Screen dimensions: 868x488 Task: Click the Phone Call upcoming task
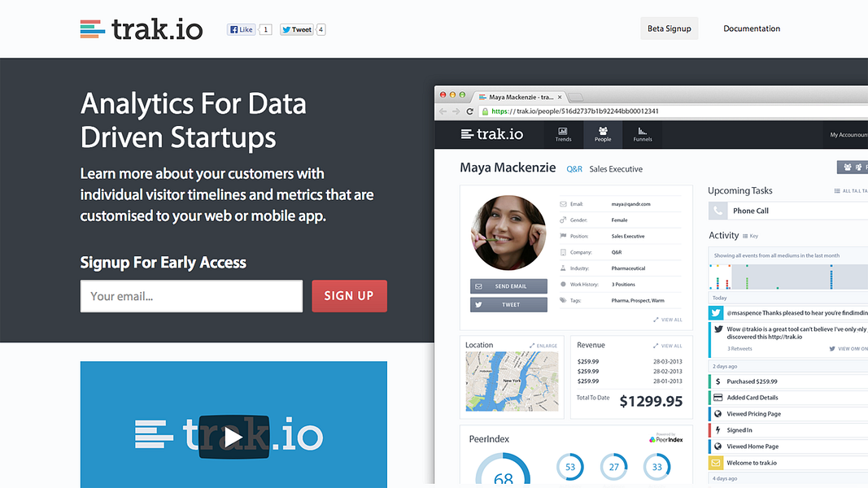(x=788, y=211)
